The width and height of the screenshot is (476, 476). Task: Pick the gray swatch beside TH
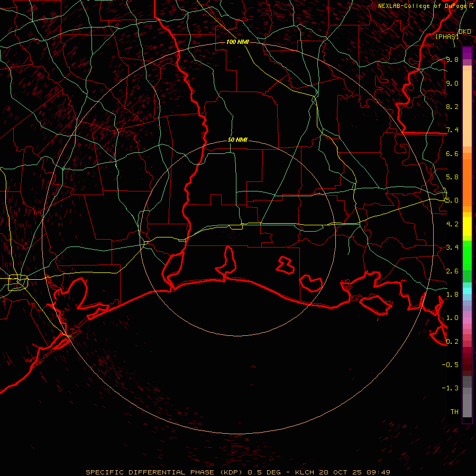tap(467, 406)
